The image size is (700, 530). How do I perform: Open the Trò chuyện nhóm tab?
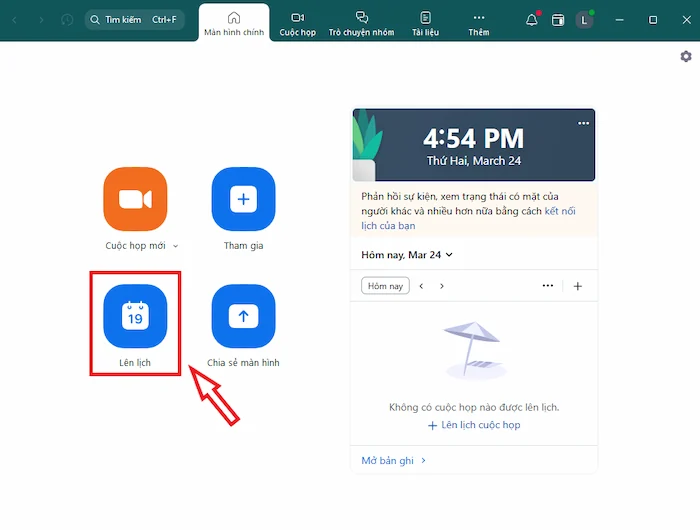[361, 24]
